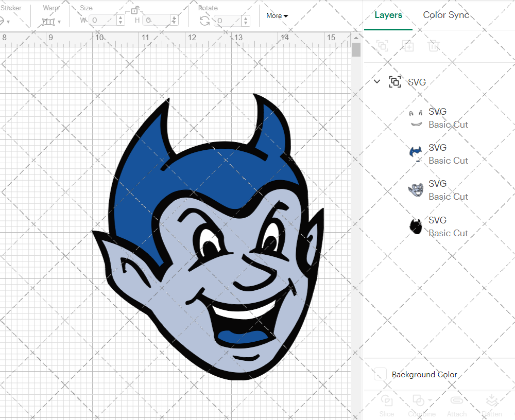Switch to the Color Sync tab
This screenshot has height=420, width=515.
coord(446,15)
